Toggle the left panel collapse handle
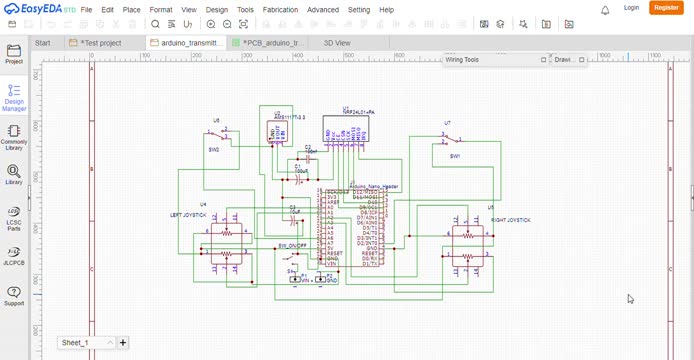Viewport: 694px width, 360px height. pos(29,198)
